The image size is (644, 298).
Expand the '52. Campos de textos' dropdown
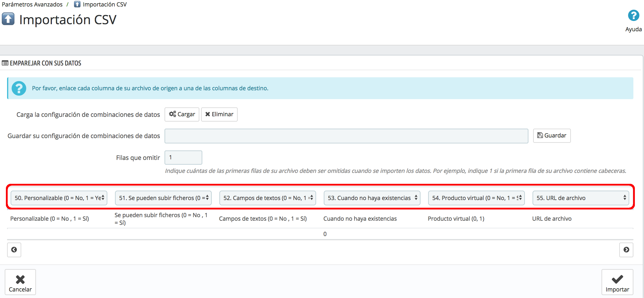click(x=268, y=198)
